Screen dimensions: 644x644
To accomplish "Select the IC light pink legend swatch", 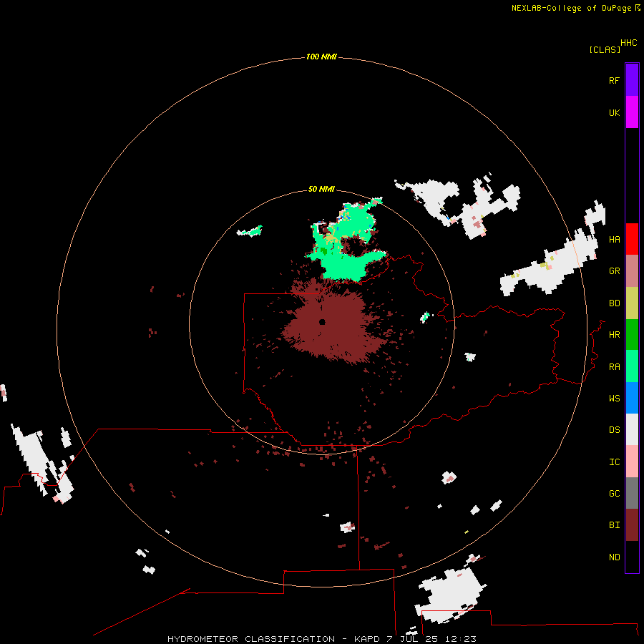I will tap(632, 462).
